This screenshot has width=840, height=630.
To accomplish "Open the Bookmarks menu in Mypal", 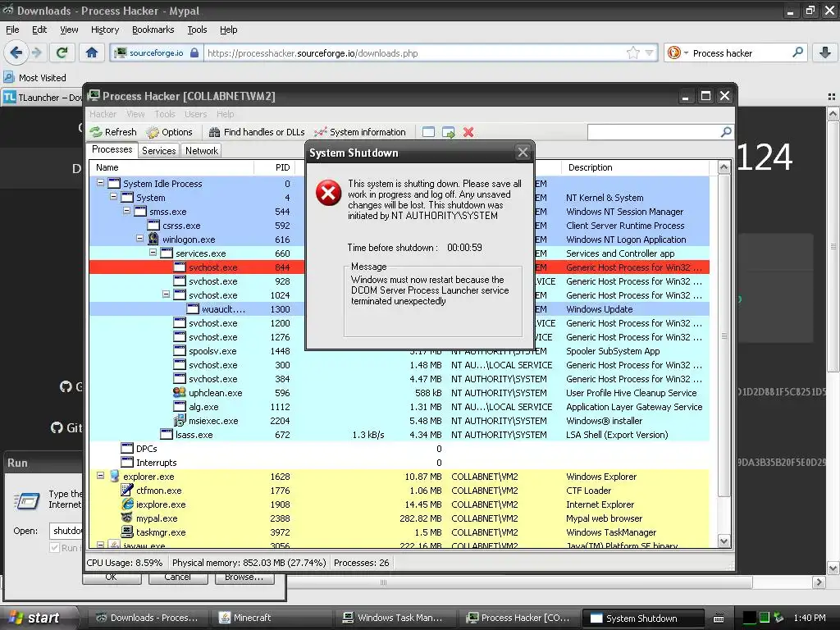I will click(x=153, y=30).
